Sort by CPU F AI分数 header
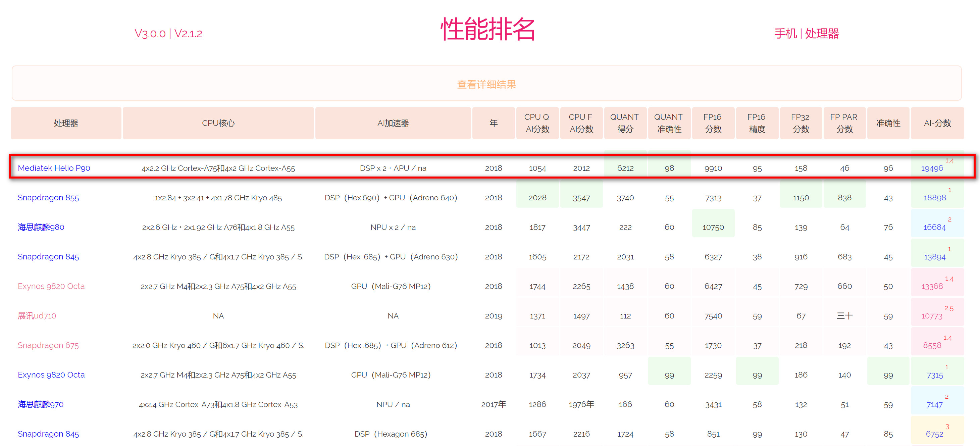The image size is (980, 446). click(x=581, y=123)
